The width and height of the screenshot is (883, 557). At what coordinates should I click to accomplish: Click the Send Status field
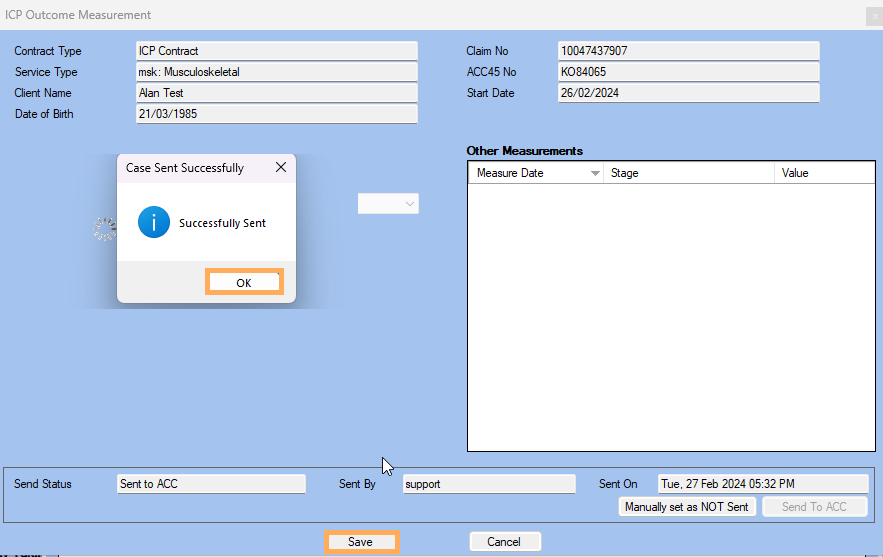[x=211, y=484]
